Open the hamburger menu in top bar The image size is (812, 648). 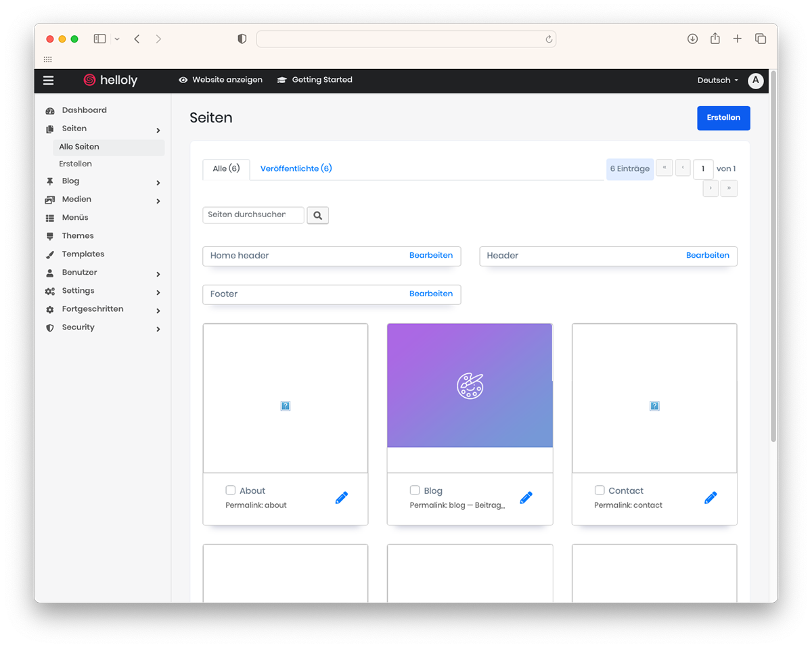[x=49, y=80]
